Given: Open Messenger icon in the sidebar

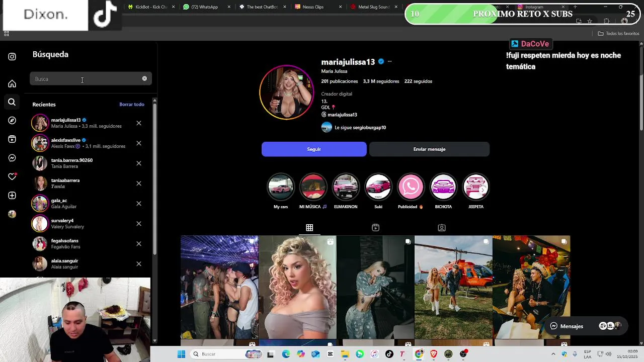Looking at the screenshot, I should pyautogui.click(x=12, y=158).
